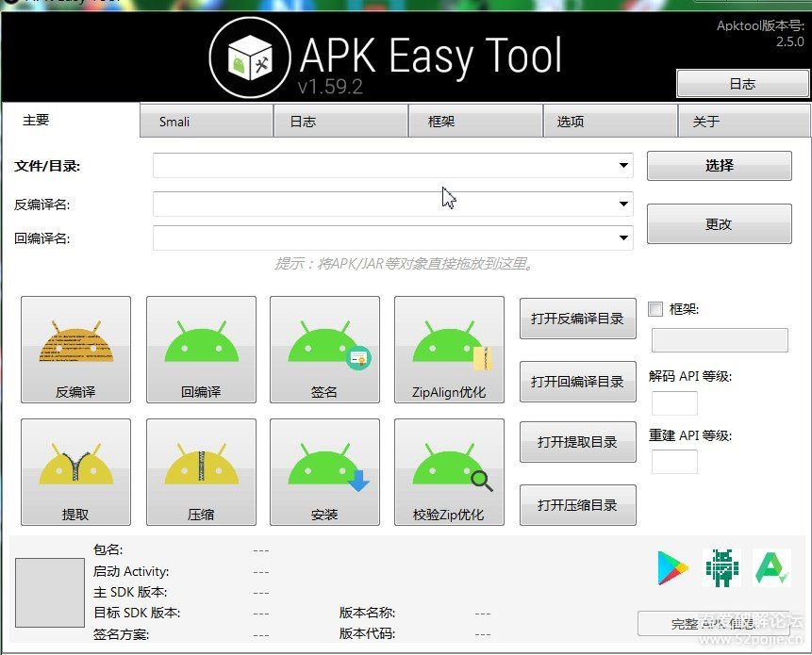The height and width of the screenshot is (655, 812).
Task: Click the 反编译 decompile Android icon
Action: pos(75,350)
